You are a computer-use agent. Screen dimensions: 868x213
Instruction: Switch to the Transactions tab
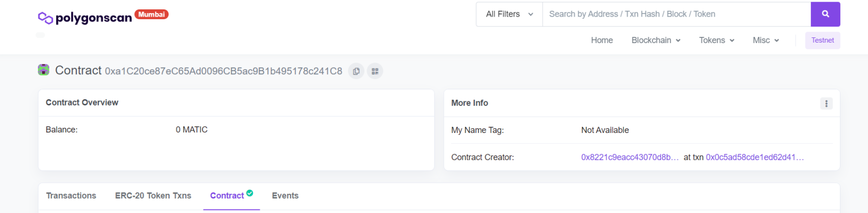pyautogui.click(x=71, y=196)
